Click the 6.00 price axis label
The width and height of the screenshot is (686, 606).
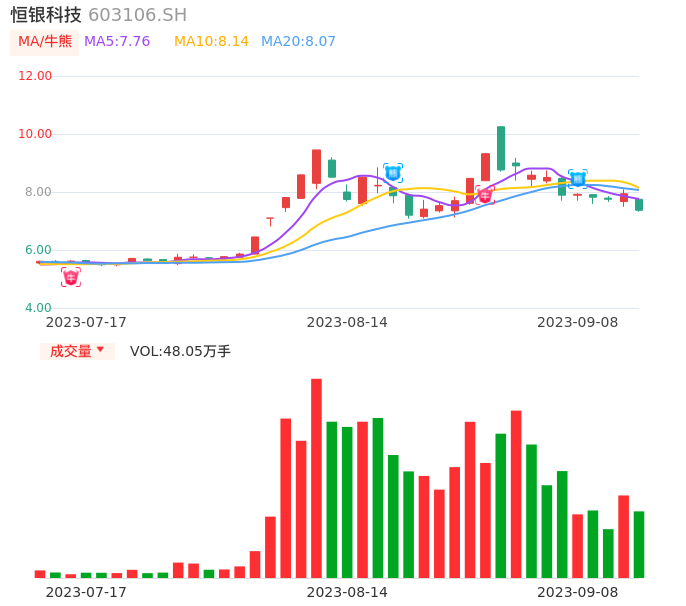(x=38, y=250)
